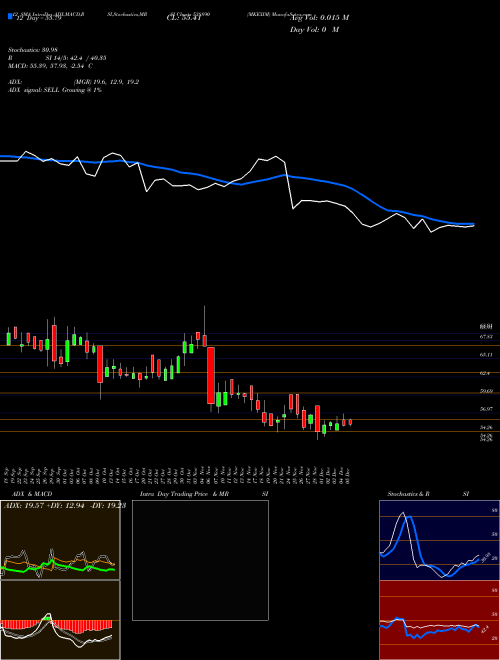Click the Stochastics: 30.98 readout

(32, 50)
